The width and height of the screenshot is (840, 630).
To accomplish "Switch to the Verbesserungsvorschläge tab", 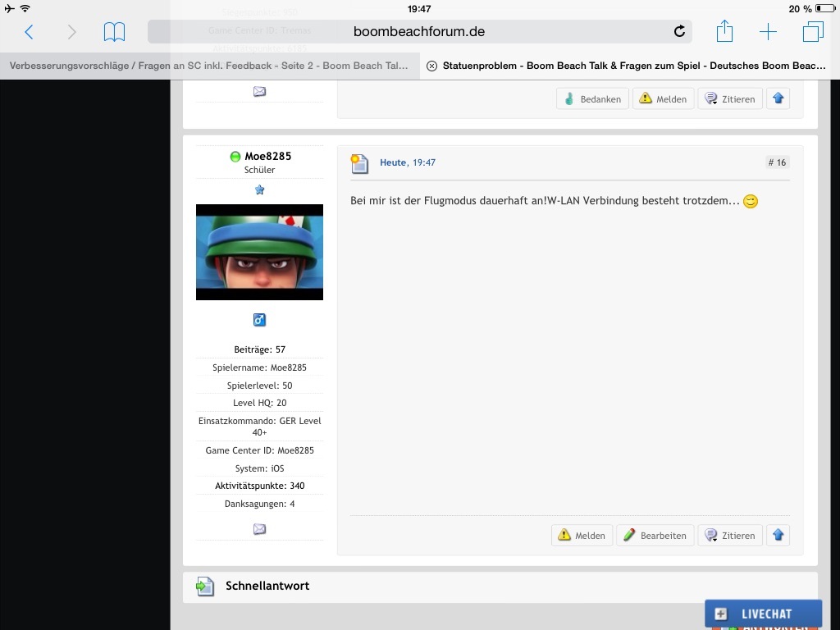I will (x=209, y=66).
